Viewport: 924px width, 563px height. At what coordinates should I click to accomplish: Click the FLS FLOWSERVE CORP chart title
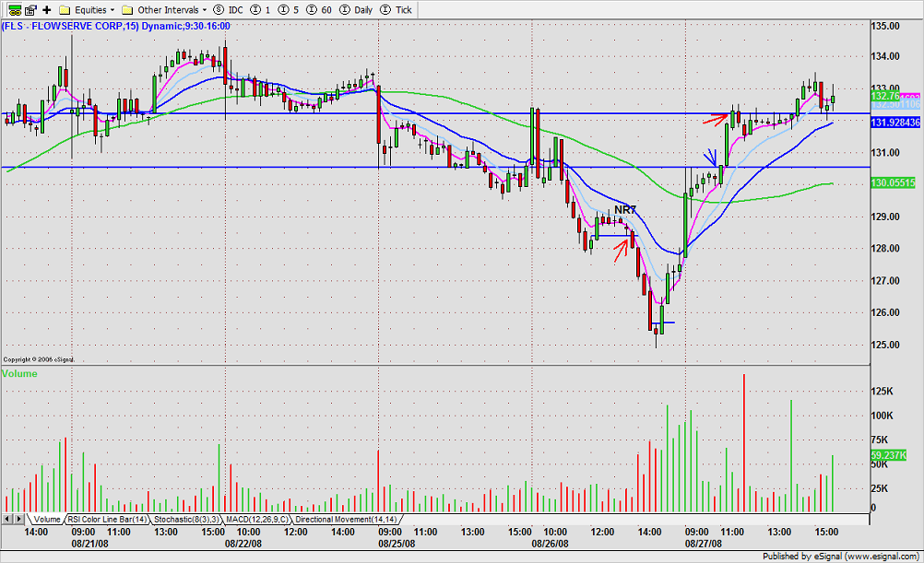point(115,26)
